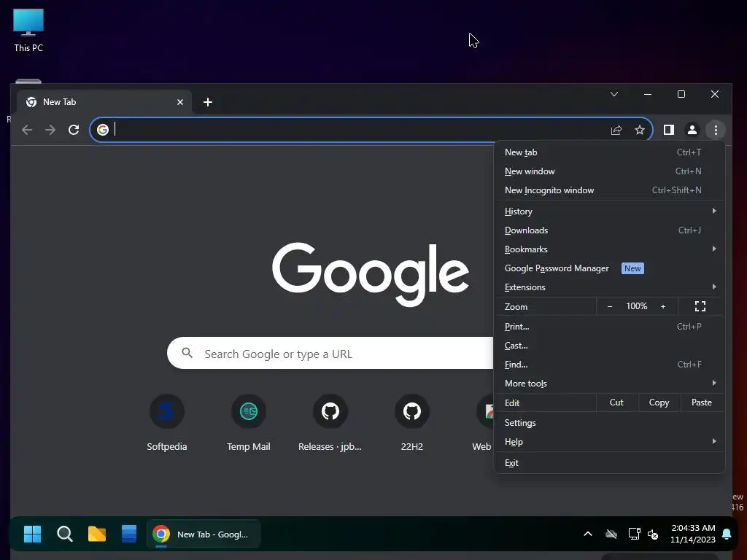This screenshot has width=747, height=560.
Task: Expand the More tools submenu
Action: [609, 384]
